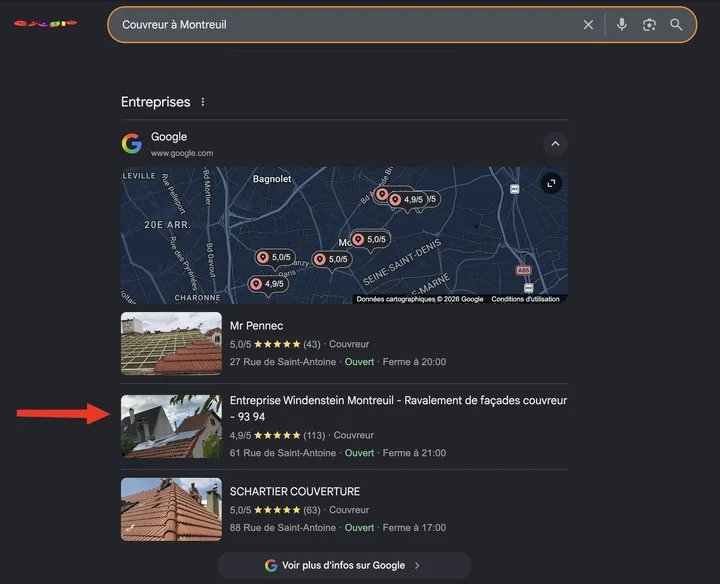The height and width of the screenshot is (584, 720).
Task: Open the three-dot menu beside Entreprises
Action: pyautogui.click(x=202, y=102)
